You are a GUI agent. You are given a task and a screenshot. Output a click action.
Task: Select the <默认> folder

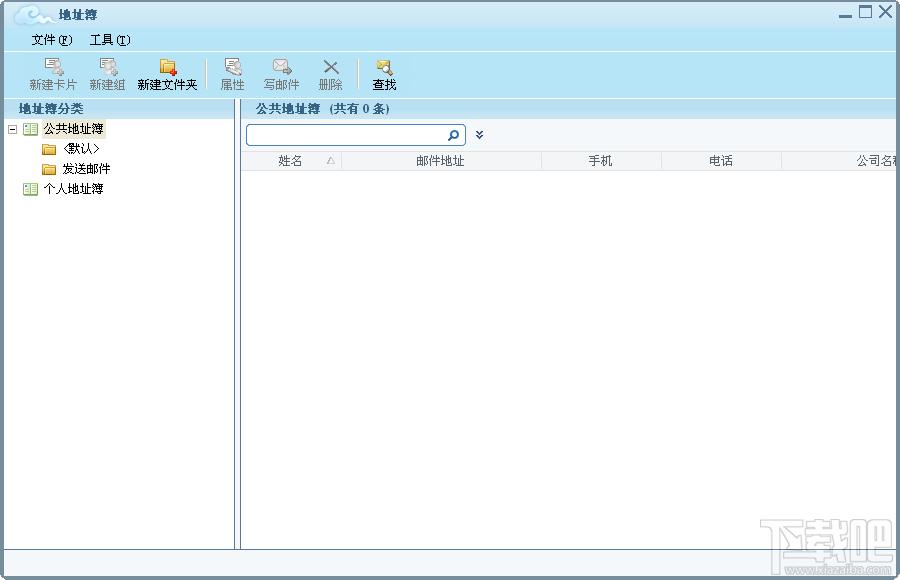point(81,149)
